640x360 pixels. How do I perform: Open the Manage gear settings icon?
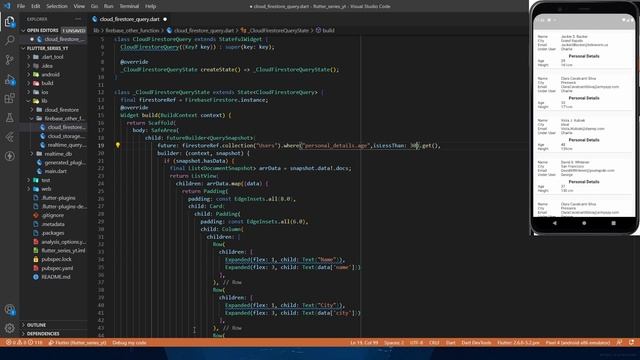[9, 327]
